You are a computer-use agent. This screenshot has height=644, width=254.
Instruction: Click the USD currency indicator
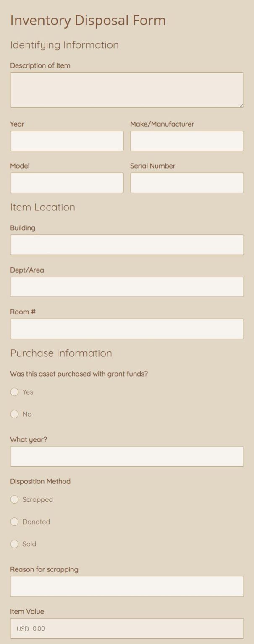coord(21,628)
